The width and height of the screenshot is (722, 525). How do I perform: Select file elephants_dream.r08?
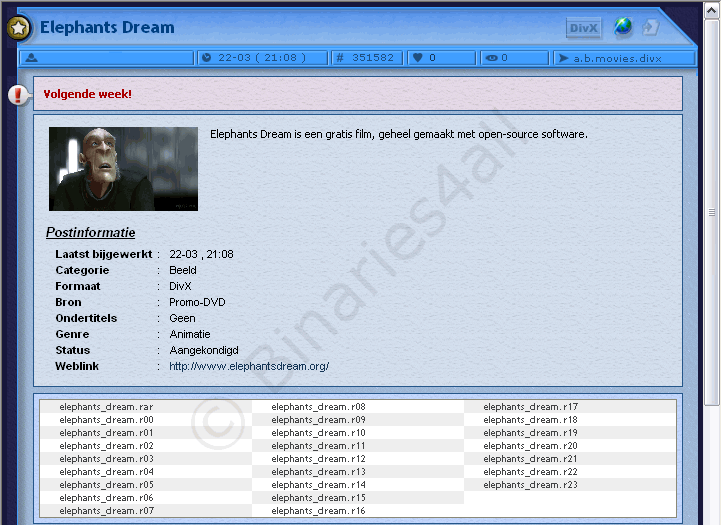coord(318,407)
